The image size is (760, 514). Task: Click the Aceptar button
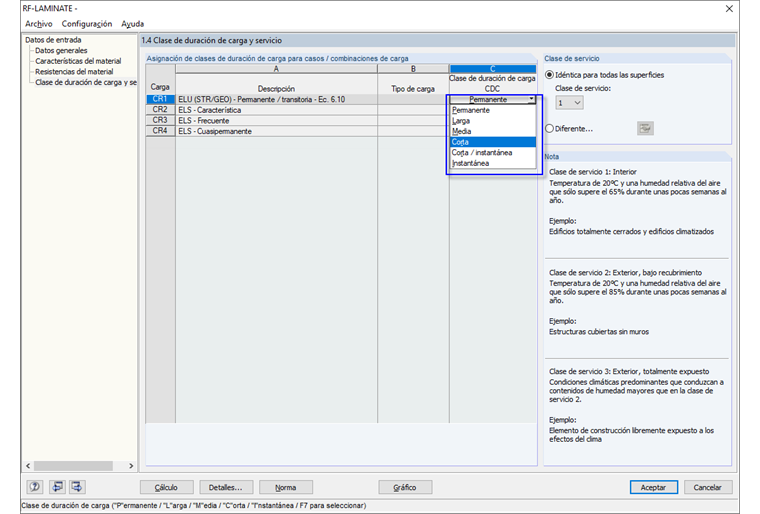653,487
